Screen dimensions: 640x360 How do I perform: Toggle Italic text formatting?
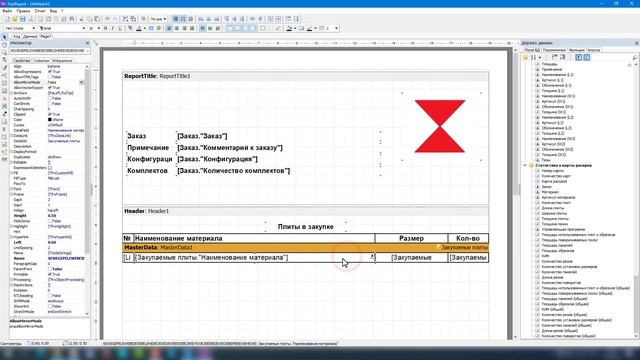pos(113,28)
